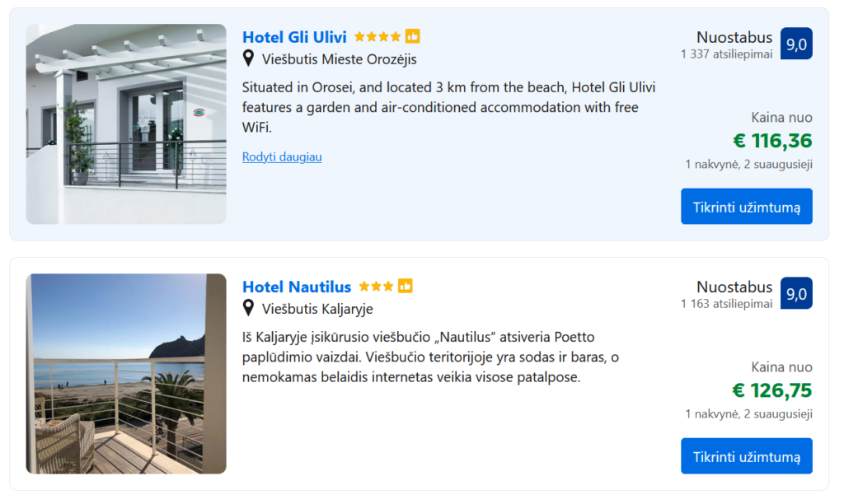Click the location pin beside Viešbutis Kaljaryje
The height and width of the screenshot is (504, 844).
pyautogui.click(x=248, y=308)
